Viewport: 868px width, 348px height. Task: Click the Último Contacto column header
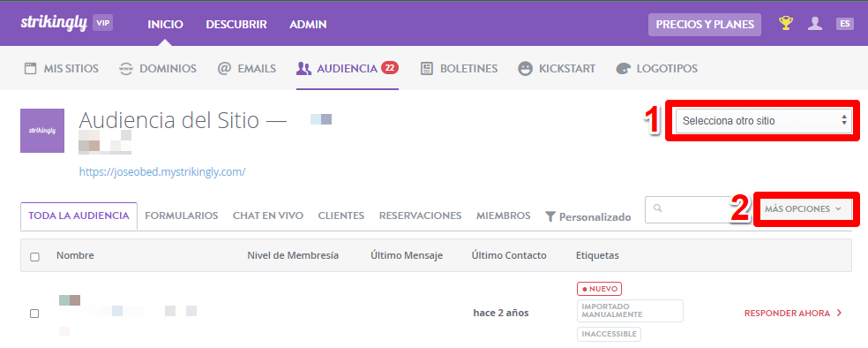509,255
